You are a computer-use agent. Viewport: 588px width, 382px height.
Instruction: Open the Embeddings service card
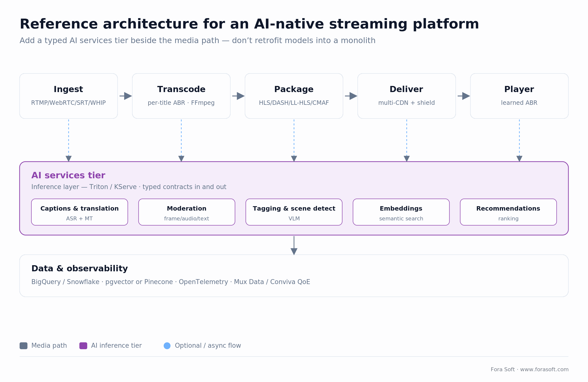(401, 212)
